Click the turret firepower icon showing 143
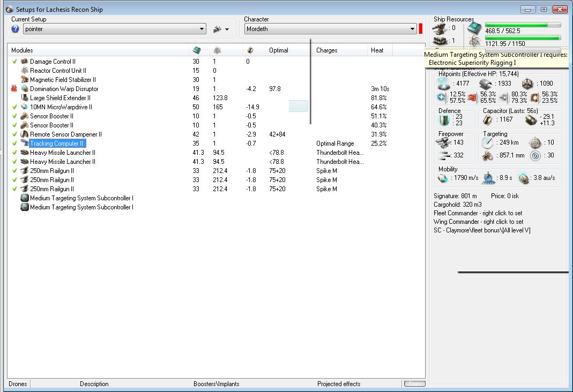573x392 pixels. (x=443, y=142)
